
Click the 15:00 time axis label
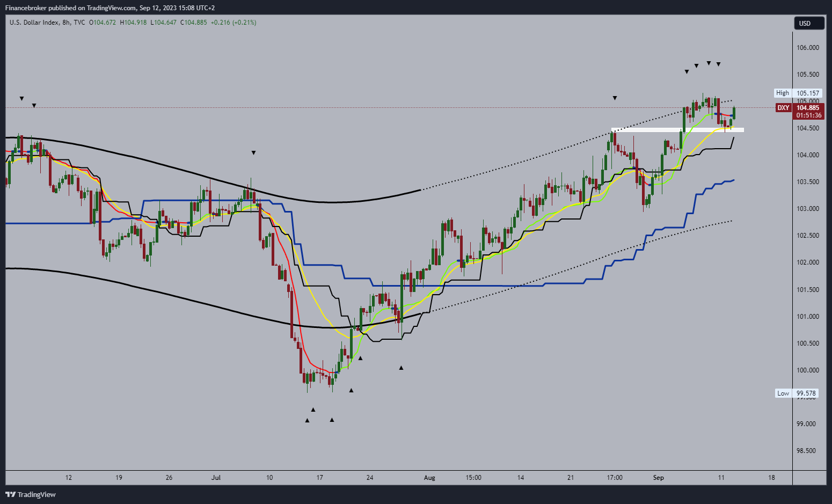point(473,478)
